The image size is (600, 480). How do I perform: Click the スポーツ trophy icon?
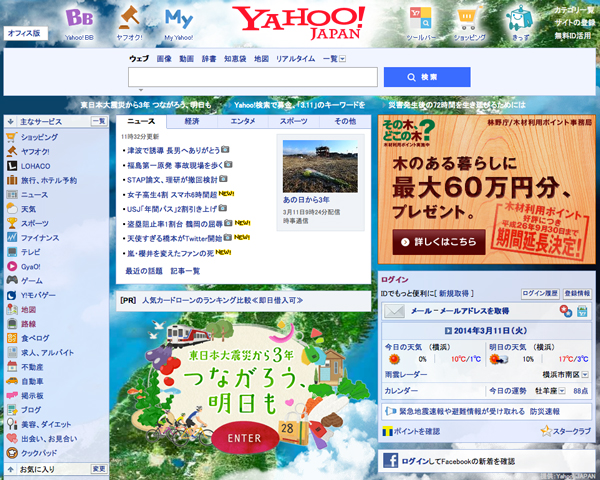(12, 223)
